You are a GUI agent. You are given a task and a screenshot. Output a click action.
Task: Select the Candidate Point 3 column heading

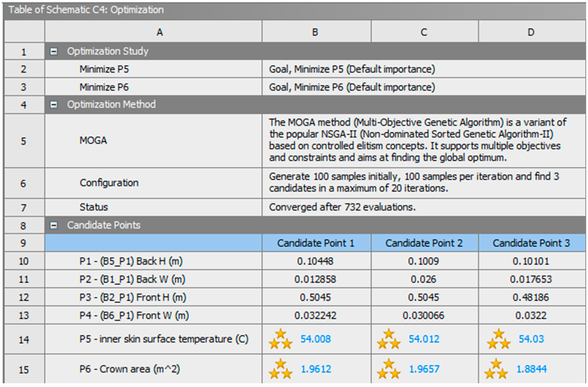tap(531, 243)
